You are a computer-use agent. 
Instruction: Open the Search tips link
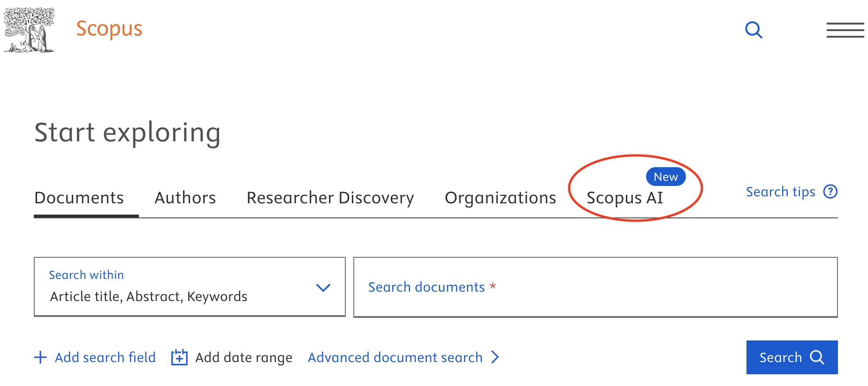780,192
